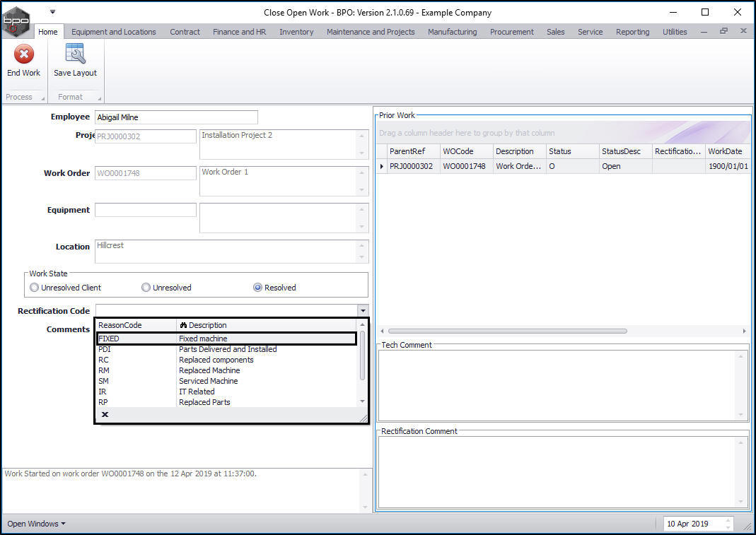The width and height of the screenshot is (756, 535).
Task: Select the RP Replaced Parts row
Action: (226, 402)
